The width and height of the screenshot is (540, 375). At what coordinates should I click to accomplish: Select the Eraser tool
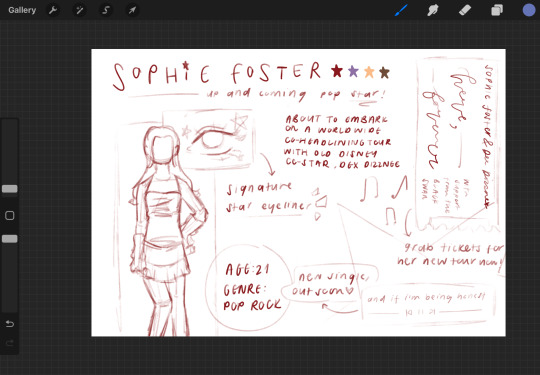point(465,10)
